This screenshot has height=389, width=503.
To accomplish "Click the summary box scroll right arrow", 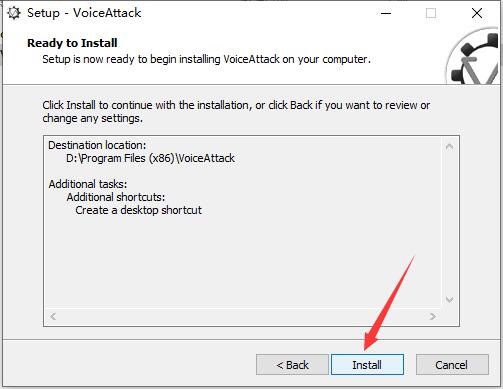I will coord(433,316).
